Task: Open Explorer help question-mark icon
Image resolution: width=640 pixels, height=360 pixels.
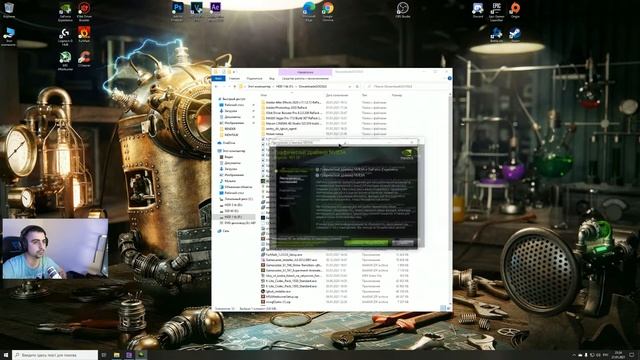Action: [x=449, y=78]
